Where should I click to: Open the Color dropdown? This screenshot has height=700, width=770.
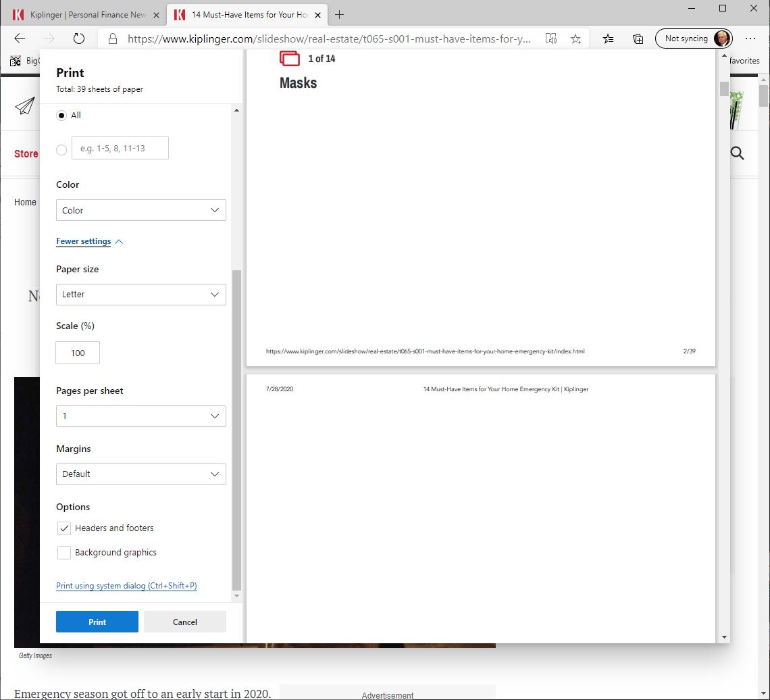[141, 210]
